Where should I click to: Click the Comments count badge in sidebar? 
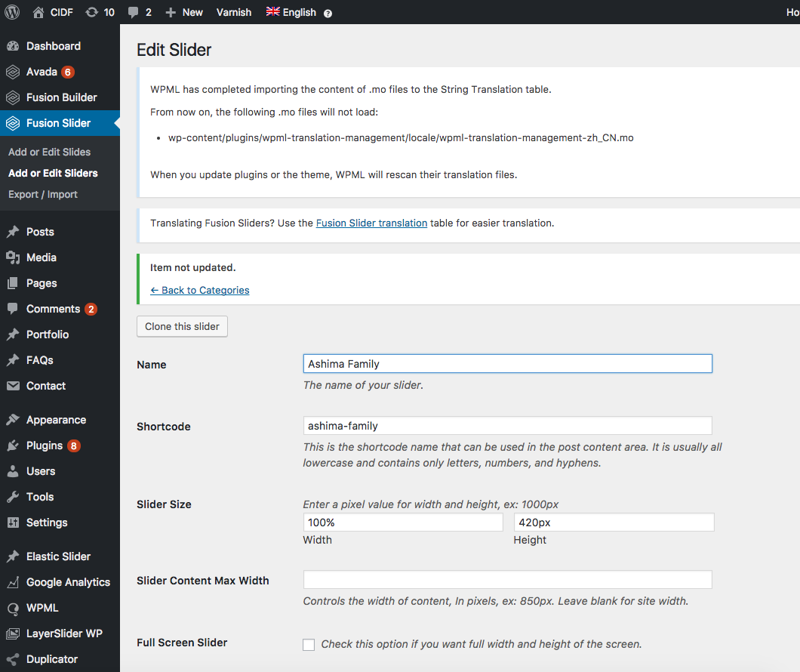point(91,310)
